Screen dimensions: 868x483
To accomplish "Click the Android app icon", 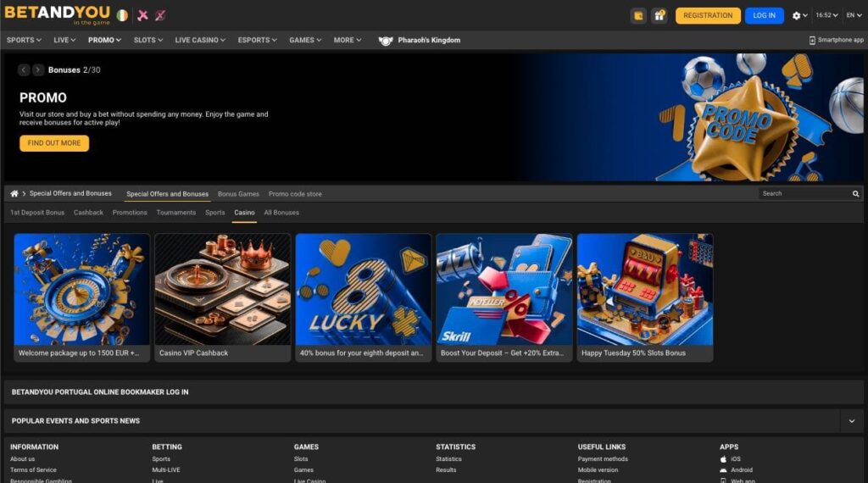I will [x=723, y=470].
